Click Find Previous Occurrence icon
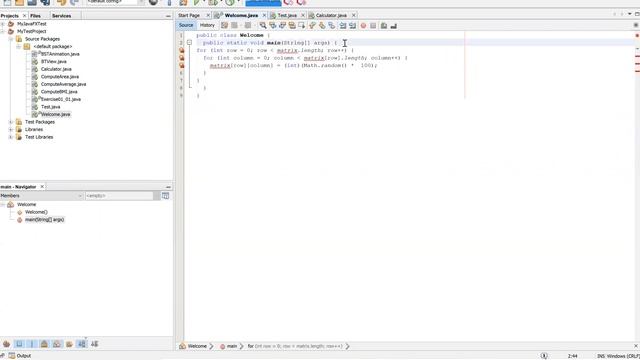This screenshot has width=640, height=360. (273, 25)
